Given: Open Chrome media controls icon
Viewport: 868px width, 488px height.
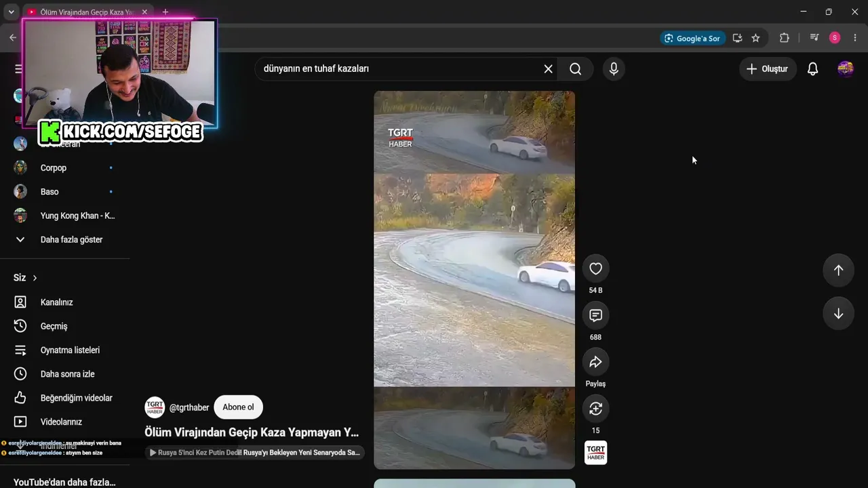Looking at the screenshot, I should (x=814, y=38).
